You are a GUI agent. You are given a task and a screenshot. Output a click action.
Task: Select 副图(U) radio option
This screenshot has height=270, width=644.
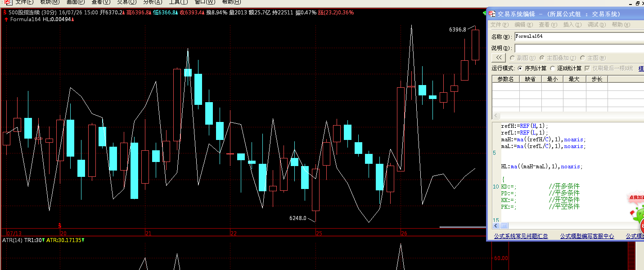(x=522, y=58)
